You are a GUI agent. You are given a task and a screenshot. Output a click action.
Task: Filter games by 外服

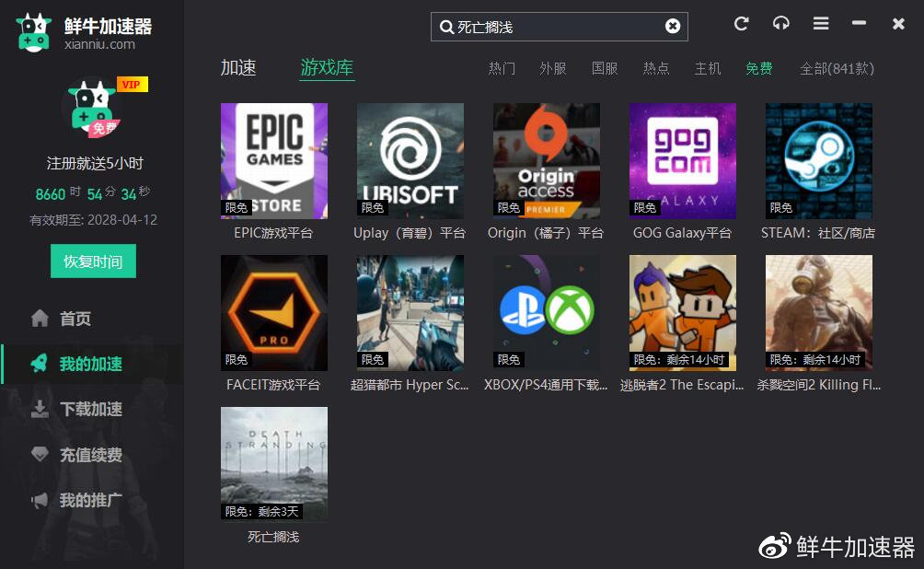pyautogui.click(x=553, y=69)
